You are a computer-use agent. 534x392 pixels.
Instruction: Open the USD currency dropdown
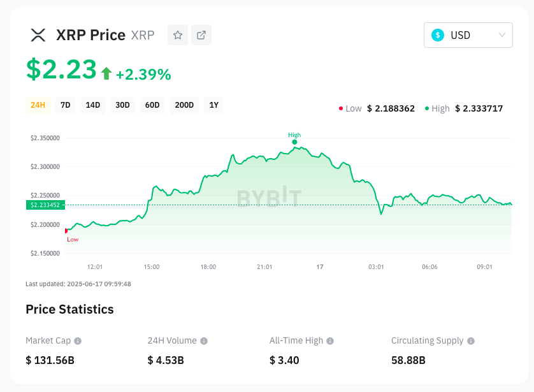click(468, 35)
